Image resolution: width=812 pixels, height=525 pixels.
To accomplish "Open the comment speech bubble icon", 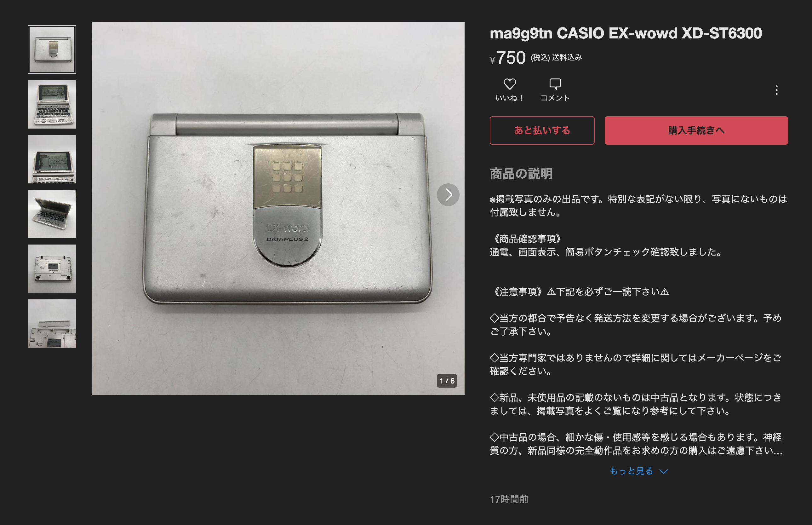I will pos(555,84).
